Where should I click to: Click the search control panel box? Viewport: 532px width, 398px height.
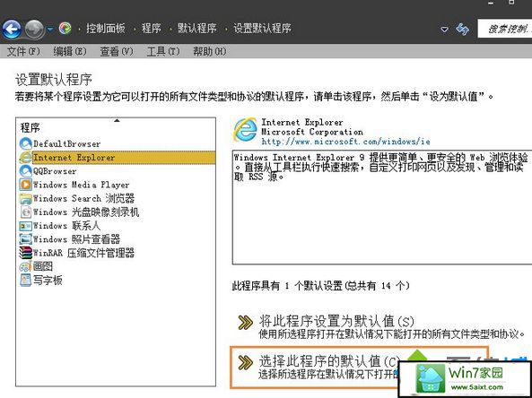[x=505, y=29]
